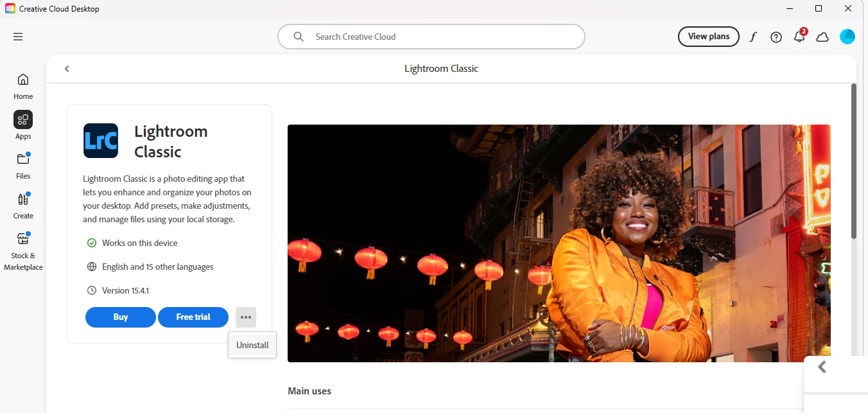
Task: Click English and 15 other languages text
Action: pyautogui.click(x=157, y=267)
